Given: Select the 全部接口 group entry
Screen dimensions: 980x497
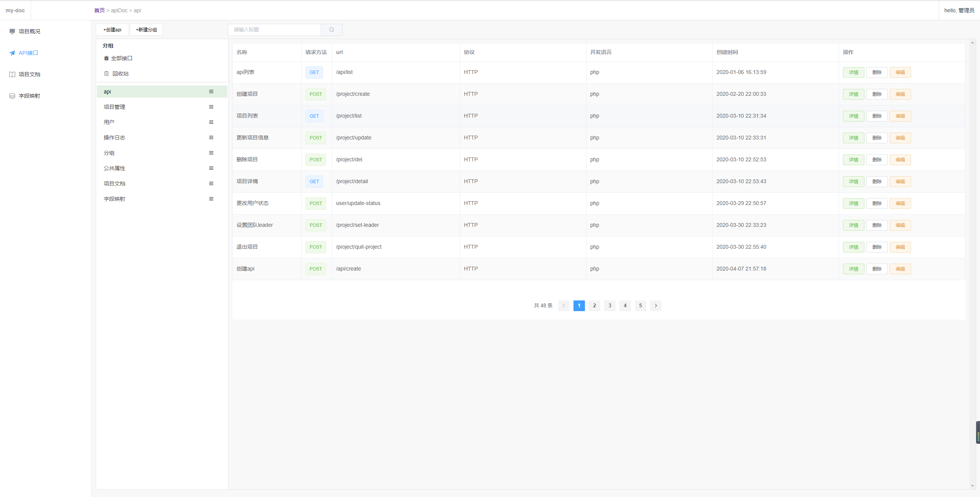Looking at the screenshot, I should [122, 58].
